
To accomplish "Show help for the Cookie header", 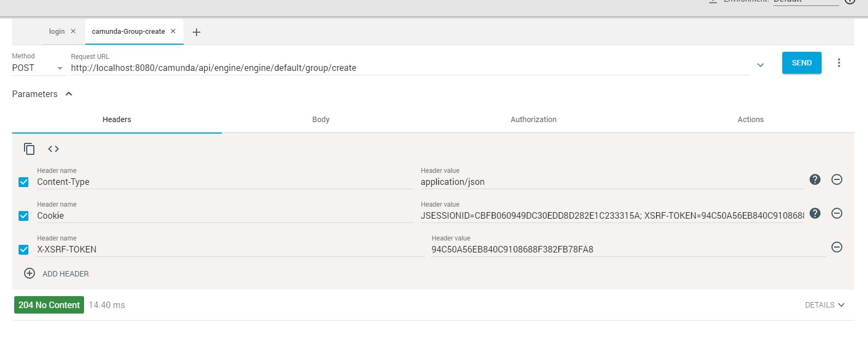I will [x=815, y=213].
